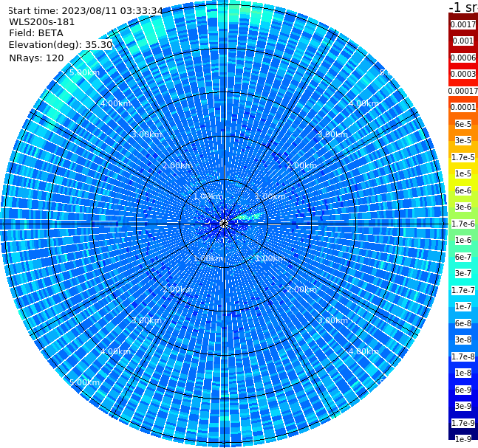Select the 0.0017 color scale label
The width and height of the screenshot is (478, 448).
(x=463, y=24)
